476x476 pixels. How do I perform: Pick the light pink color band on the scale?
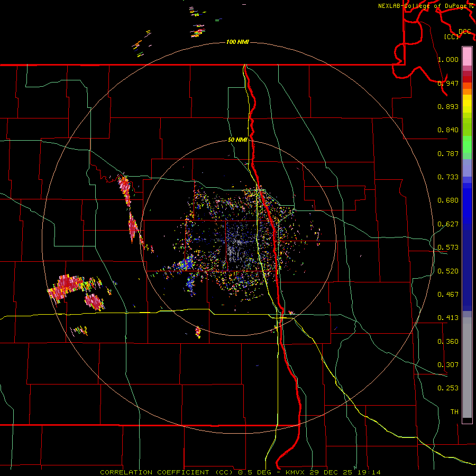click(467, 56)
